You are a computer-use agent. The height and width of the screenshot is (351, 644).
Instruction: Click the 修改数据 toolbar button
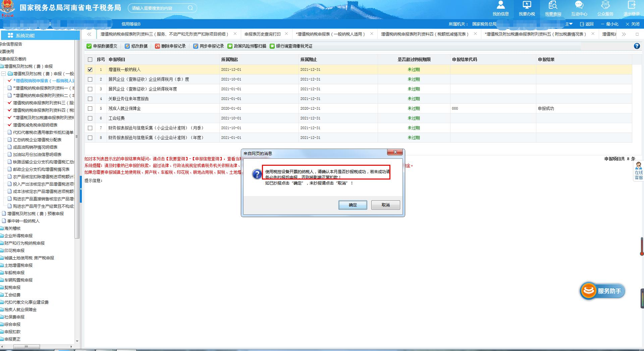136,46
